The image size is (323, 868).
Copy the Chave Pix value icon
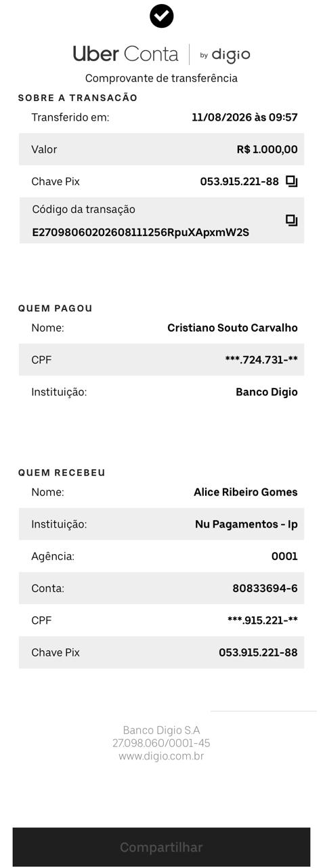[x=292, y=181]
